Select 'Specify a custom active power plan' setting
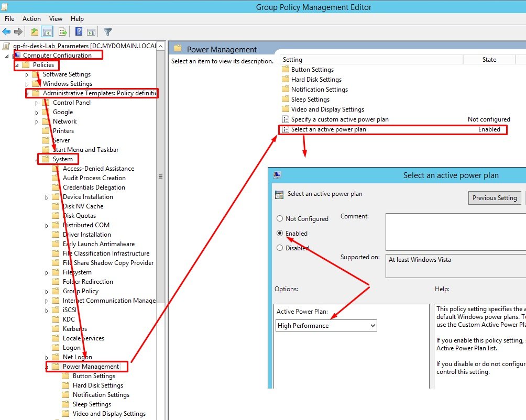Image resolution: width=526 pixels, height=420 pixels. pyautogui.click(x=339, y=119)
